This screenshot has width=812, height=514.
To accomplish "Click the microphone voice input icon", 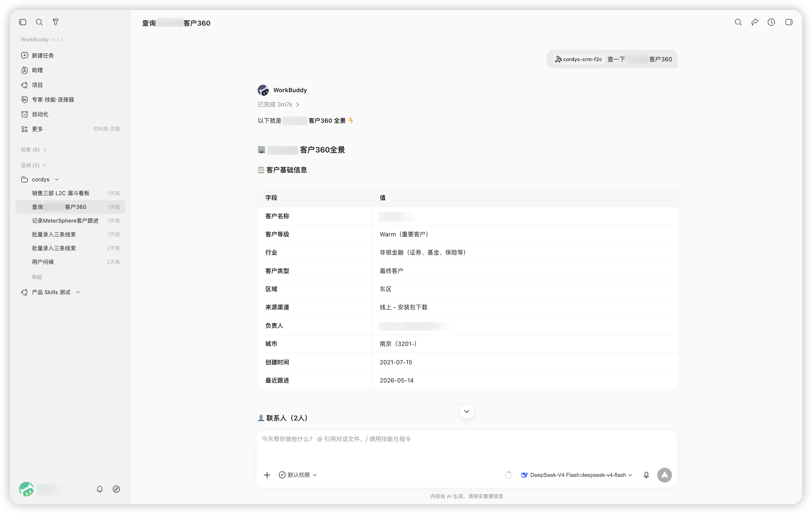I will (x=646, y=475).
